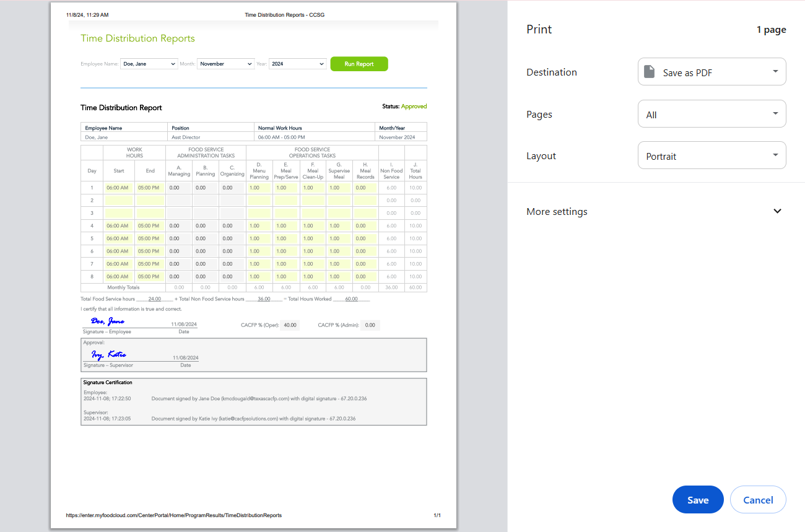Image resolution: width=805 pixels, height=532 pixels.
Task: Click the Ivy, Katie supervisor signature
Action: (109, 355)
